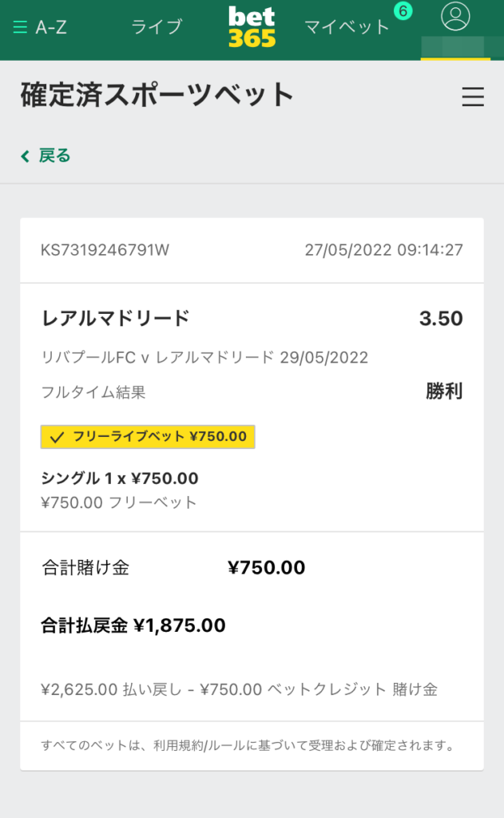Tap the bet365 logo to go home
The image size is (504, 818).
pos(251,25)
